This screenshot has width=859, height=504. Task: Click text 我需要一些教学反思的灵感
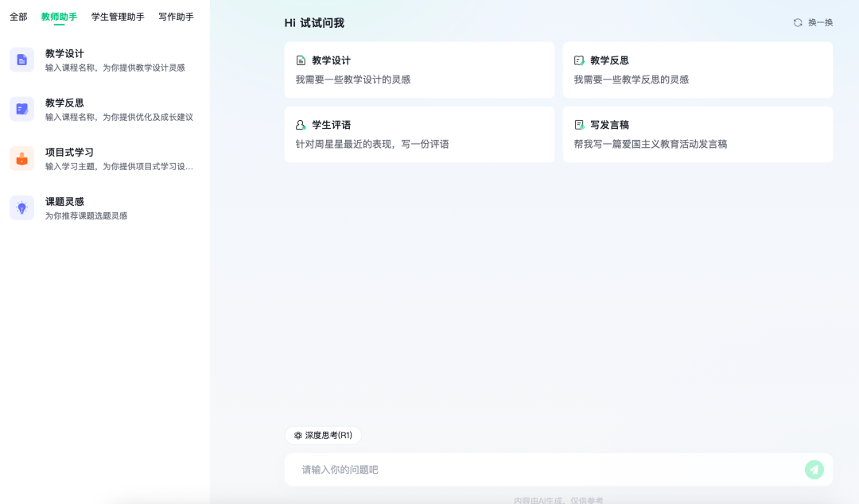point(631,79)
